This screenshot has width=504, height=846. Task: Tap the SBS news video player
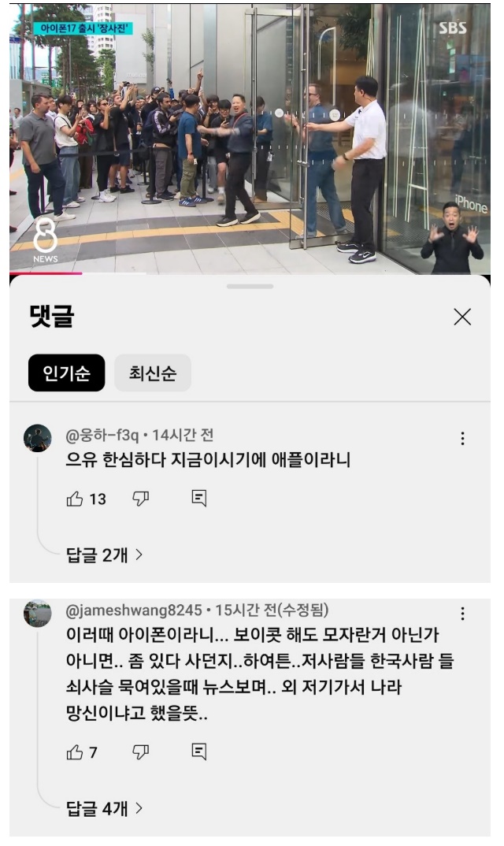250,138
